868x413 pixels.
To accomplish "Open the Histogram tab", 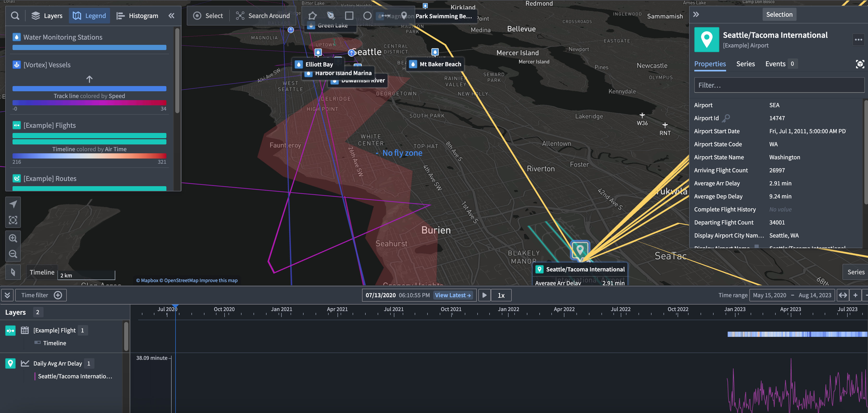I will pos(137,16).
